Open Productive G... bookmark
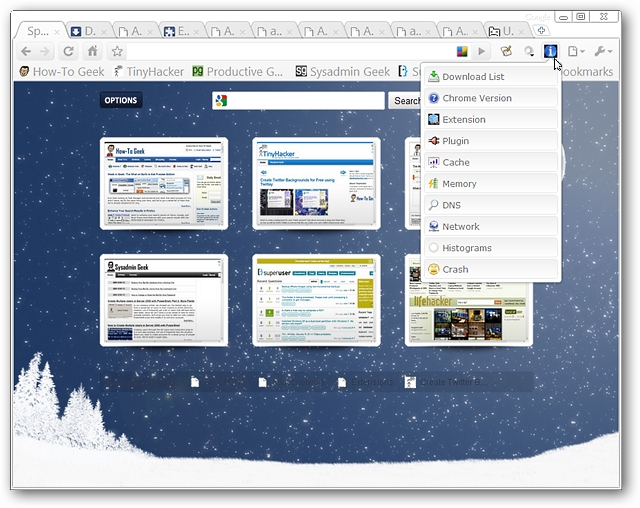 coord(238,72)
